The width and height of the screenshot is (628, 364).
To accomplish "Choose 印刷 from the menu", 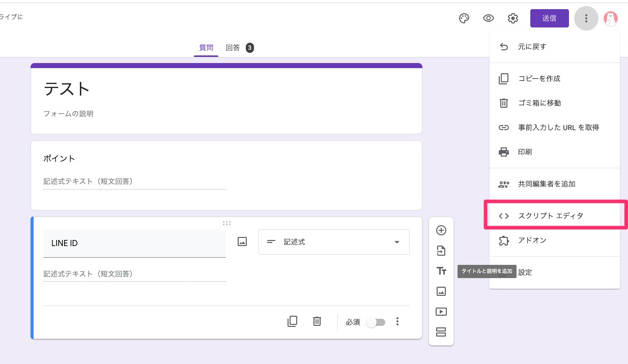I will tap(555, 152).
